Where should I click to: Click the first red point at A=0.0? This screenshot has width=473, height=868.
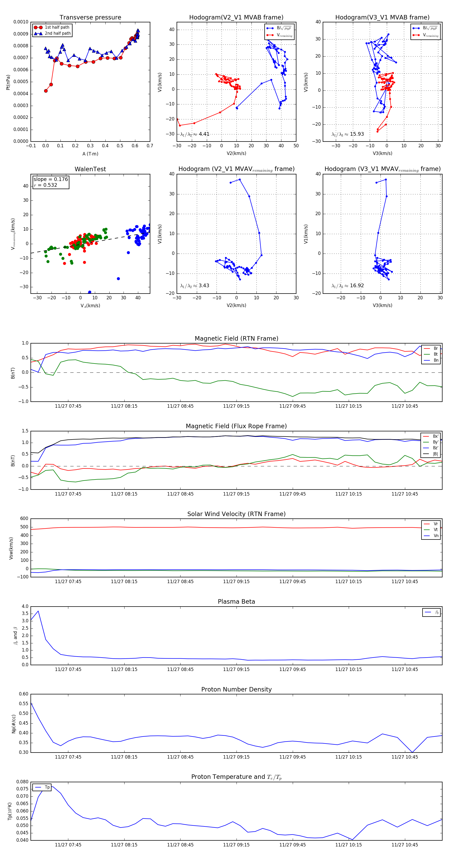[x=46, y=91]
